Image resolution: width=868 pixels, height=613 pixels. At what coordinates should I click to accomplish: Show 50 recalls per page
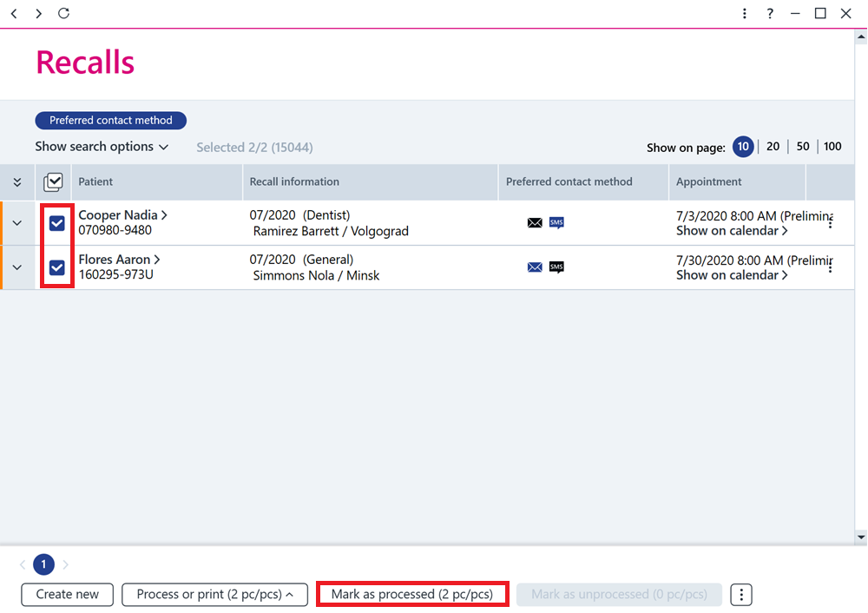tap(803, 147)
